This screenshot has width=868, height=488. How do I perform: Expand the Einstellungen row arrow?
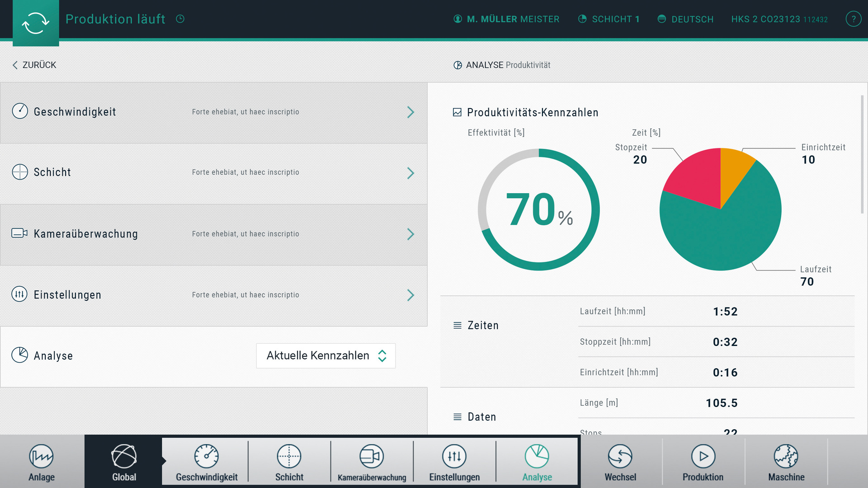[x=410, y=295]
